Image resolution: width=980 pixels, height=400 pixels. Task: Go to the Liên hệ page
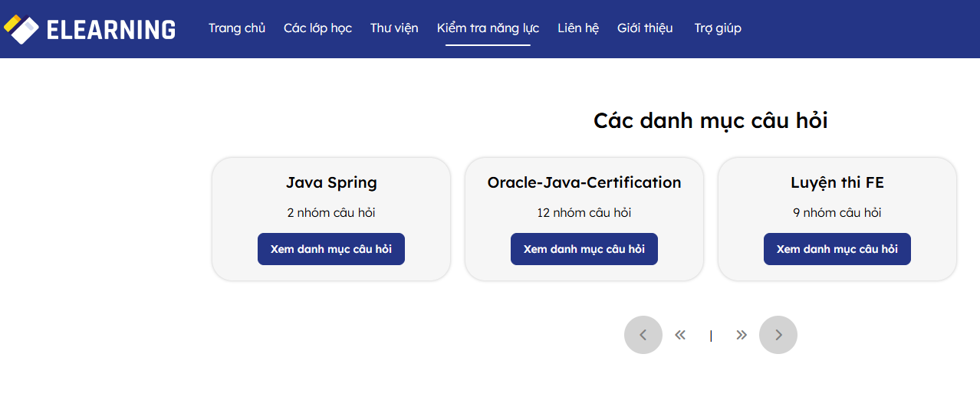coord(578,28)
